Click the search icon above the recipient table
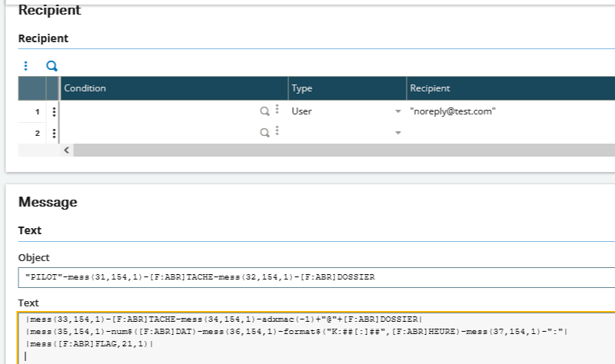Viewport: 615px width, 364px height. (52, 66)
